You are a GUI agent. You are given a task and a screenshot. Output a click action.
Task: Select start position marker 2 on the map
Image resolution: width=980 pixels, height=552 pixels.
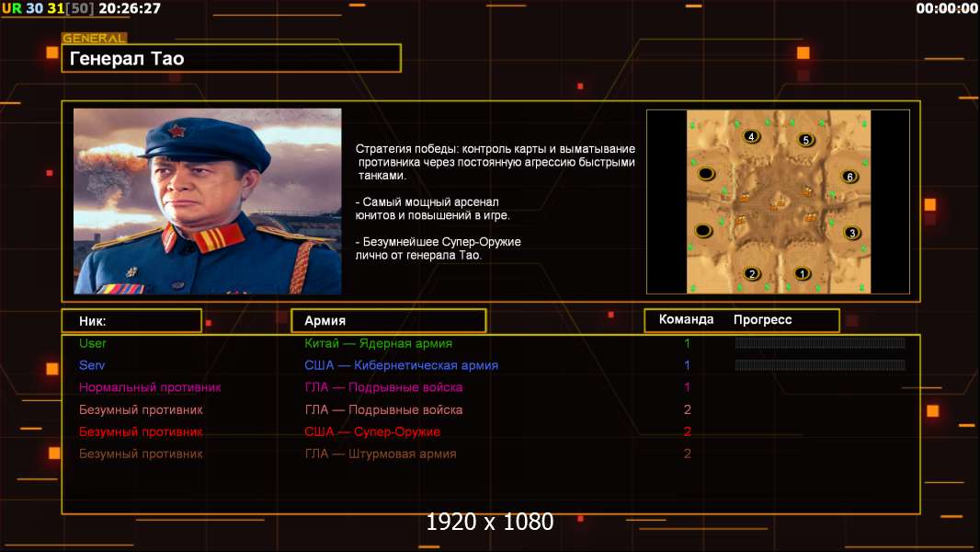point(752,273)
